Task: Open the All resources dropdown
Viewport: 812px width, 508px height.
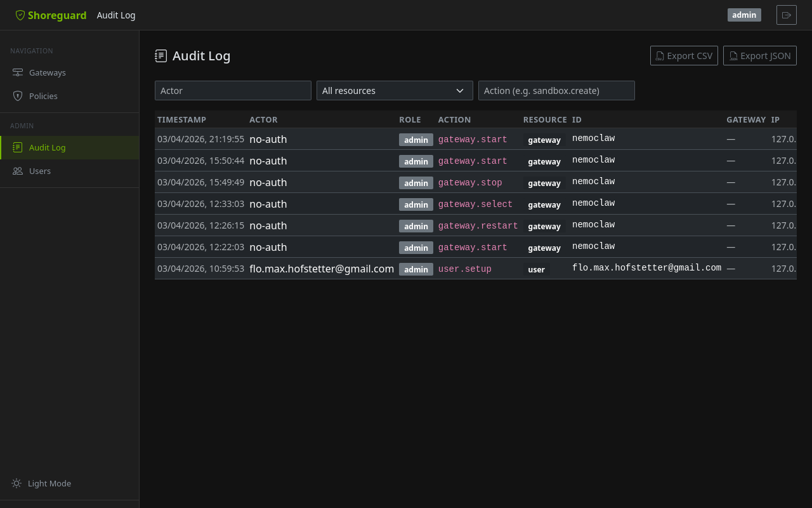Action: coord(395,90)
